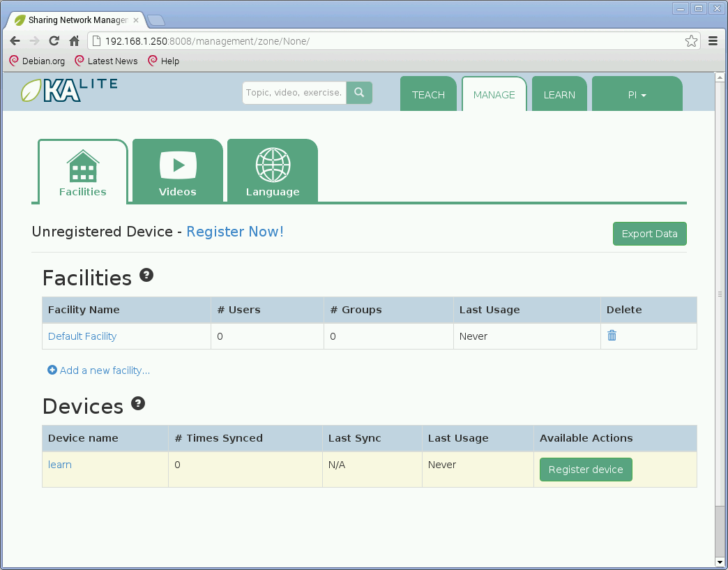Switch to the Language tab
The width and height of the screenshot is (728, 570).
[273, 172]
